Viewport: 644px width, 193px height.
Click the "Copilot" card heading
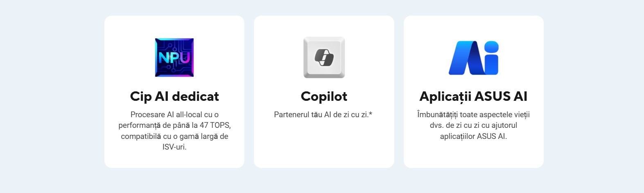[x=324, y=96]
